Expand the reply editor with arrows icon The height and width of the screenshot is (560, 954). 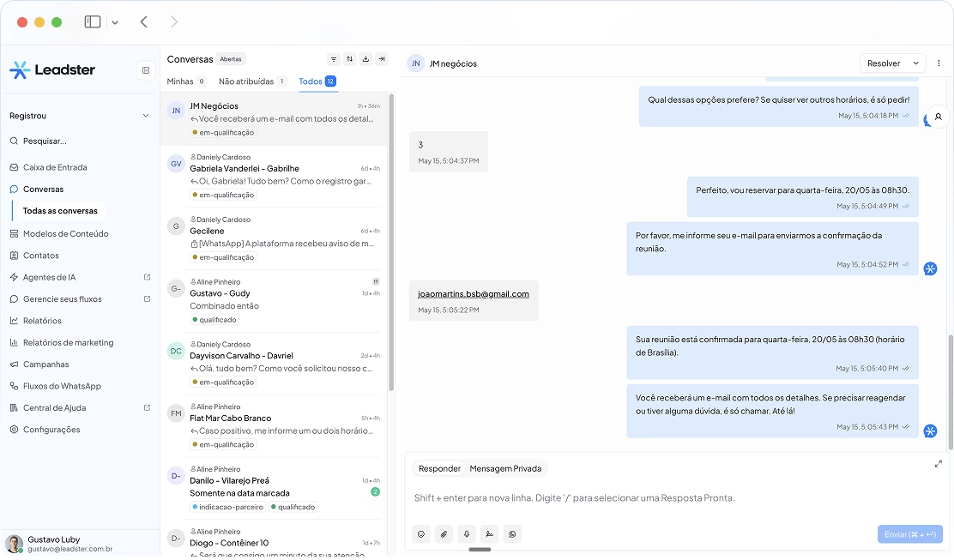[x=939, y=464]
